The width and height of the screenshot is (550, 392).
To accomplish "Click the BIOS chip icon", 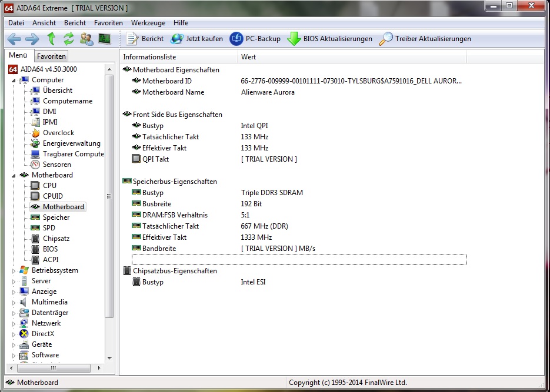I will coord(35,249).
